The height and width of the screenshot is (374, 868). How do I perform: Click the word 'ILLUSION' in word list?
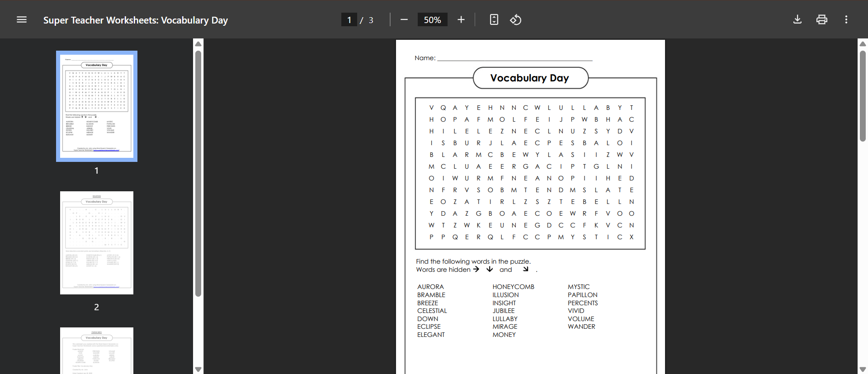[506, 295]
